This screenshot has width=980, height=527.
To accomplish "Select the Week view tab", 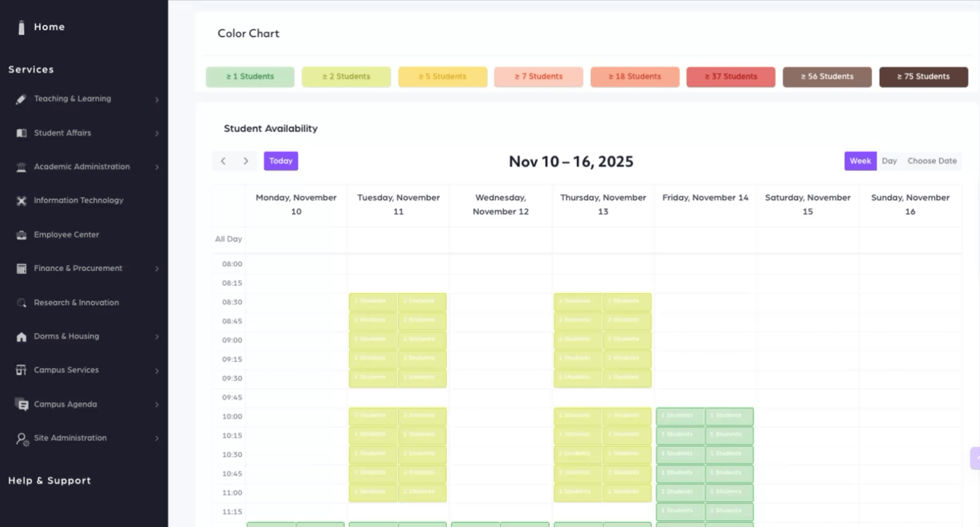I will pyautogui.click(x=860, y=161).
